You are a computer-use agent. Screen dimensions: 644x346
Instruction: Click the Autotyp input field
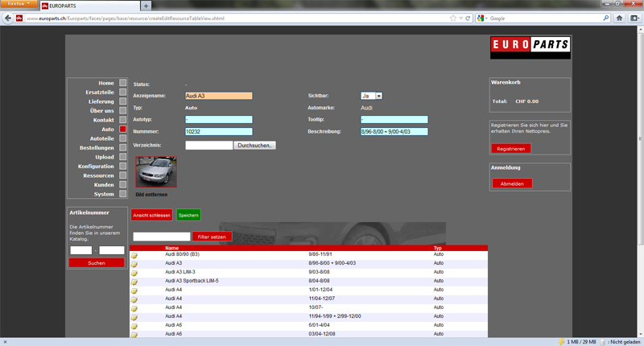(x=218, y=119)
